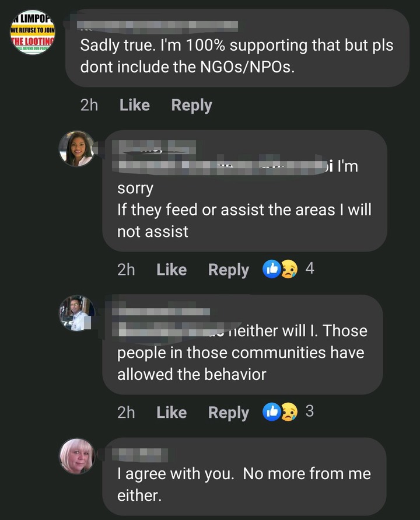Click the 'I agree with you' comment bubble

pos(244,477)
